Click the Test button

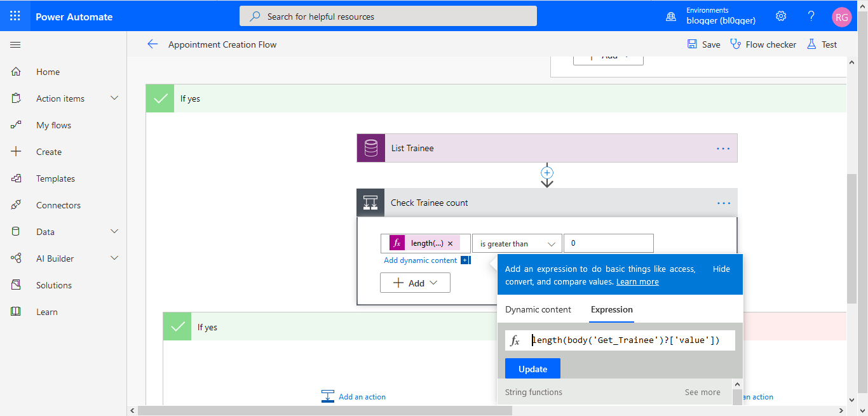[x=822, y=44]
